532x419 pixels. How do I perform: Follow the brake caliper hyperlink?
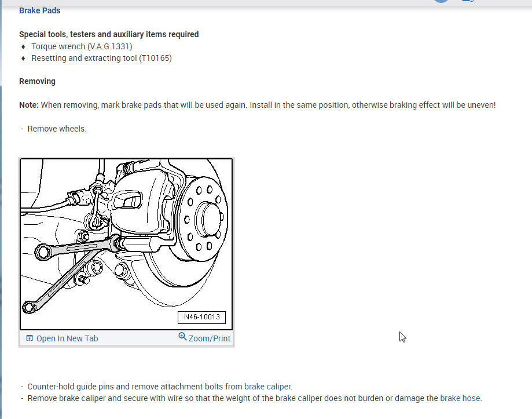pyautogui.click(x=267, y=387)
